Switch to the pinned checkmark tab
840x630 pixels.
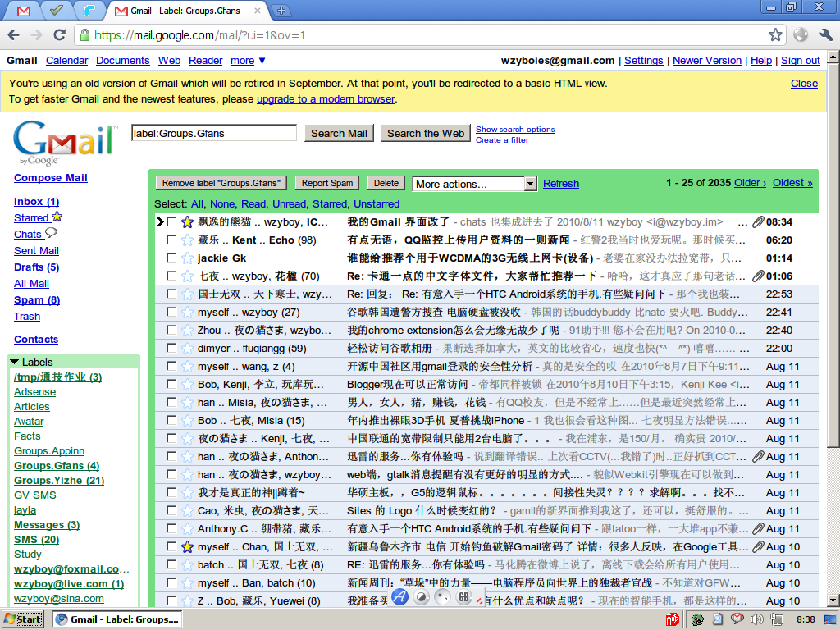click(57, 10)
